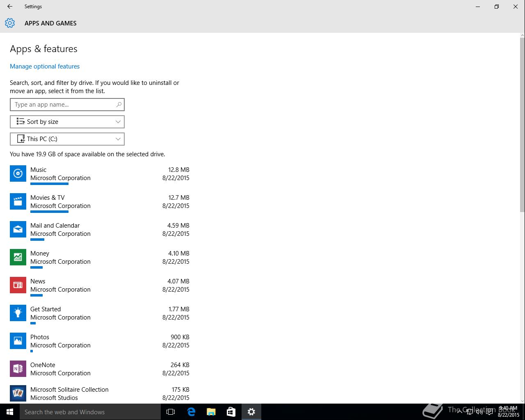Viewport: 525px width, 420px height.
Task: Select the Music app entry name
Action: pos(38,170)
